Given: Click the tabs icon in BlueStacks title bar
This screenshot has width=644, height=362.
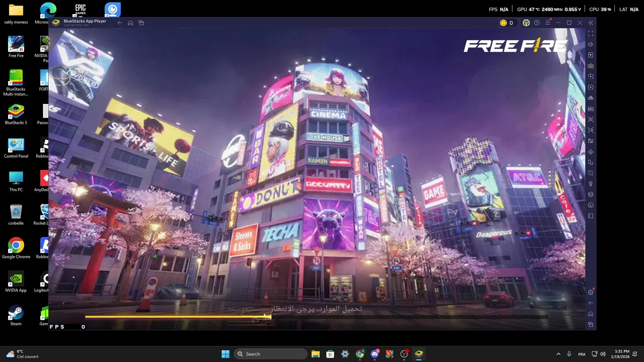Looking at the screenshot, I should (141, 23).
